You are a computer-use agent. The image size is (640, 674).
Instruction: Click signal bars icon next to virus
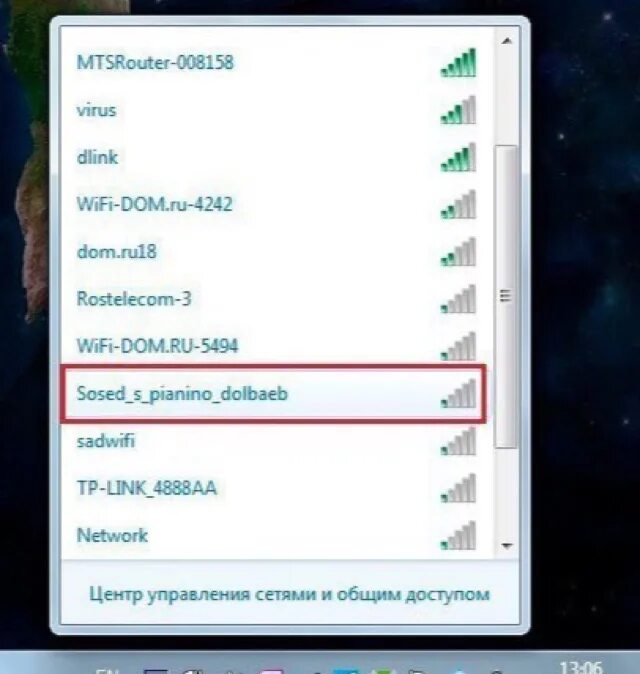coord(458,110)
